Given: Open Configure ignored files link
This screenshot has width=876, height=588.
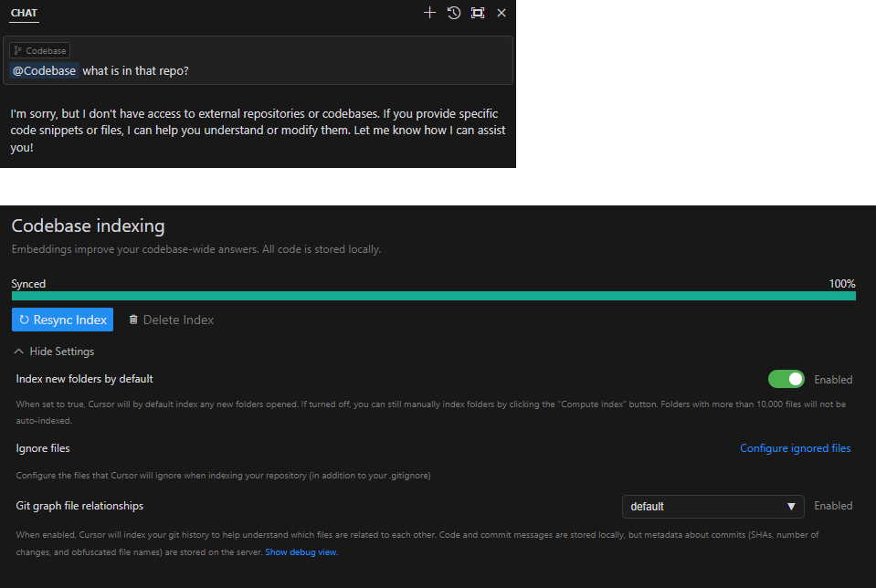Looking at the screenshot, I should (795, 448).
